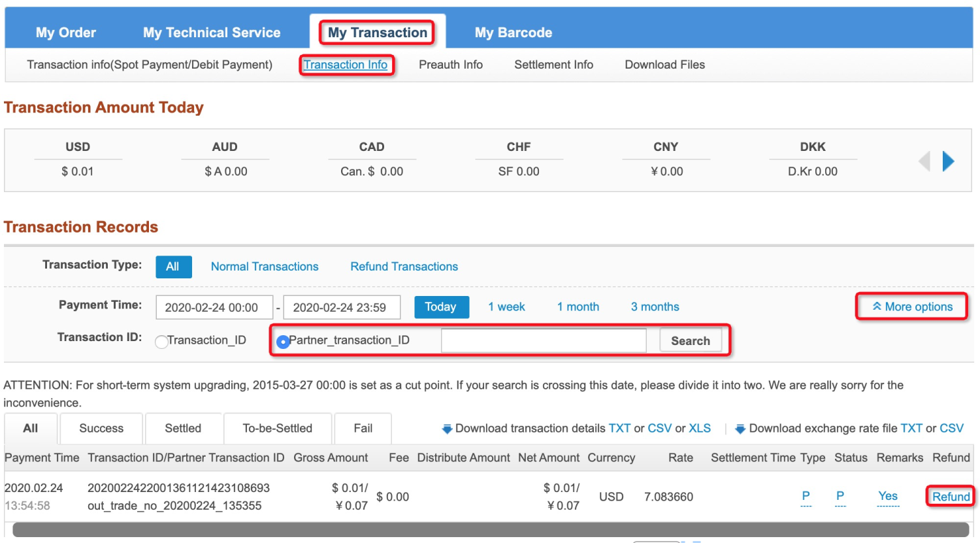The width and height of the screenshot is (980, 543).
Task: Open the My Transaction tab
Action: (377, 33)
